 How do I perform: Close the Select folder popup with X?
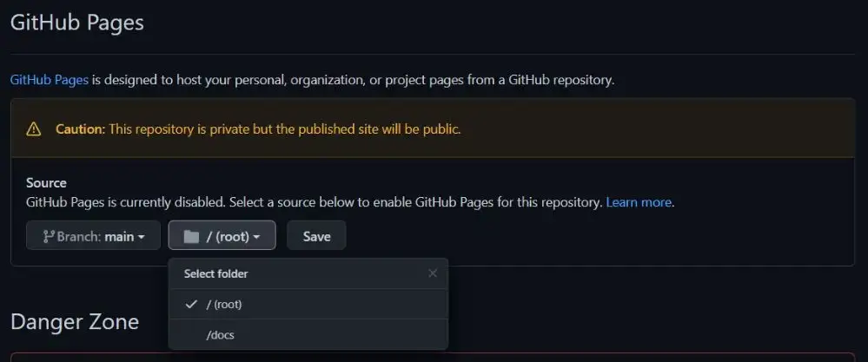433,273
